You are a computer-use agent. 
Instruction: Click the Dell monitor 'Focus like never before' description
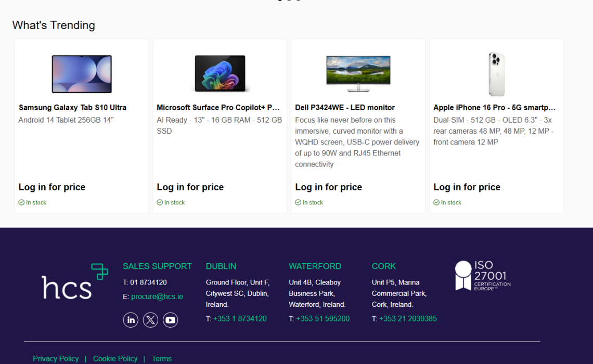click(357, 142)
